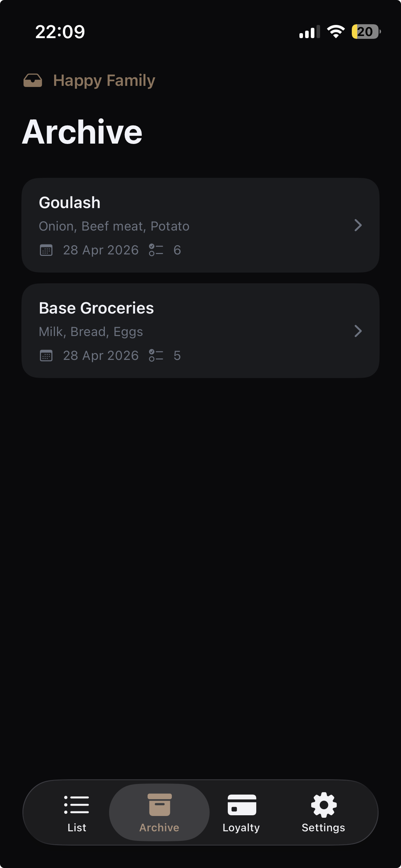Expand Goulash entry using its chevron
Image resolution: width=401 pixels, height=868 pixels.
click(x=358, y=225)
